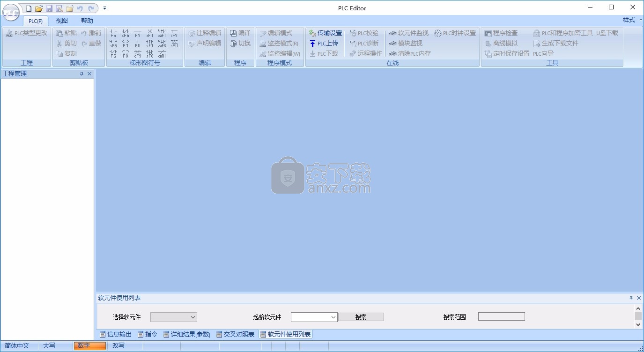This screenshot has width=644, height=352.
Task: Click PLC上传 upload button
Action: click(x=324, y=43)
